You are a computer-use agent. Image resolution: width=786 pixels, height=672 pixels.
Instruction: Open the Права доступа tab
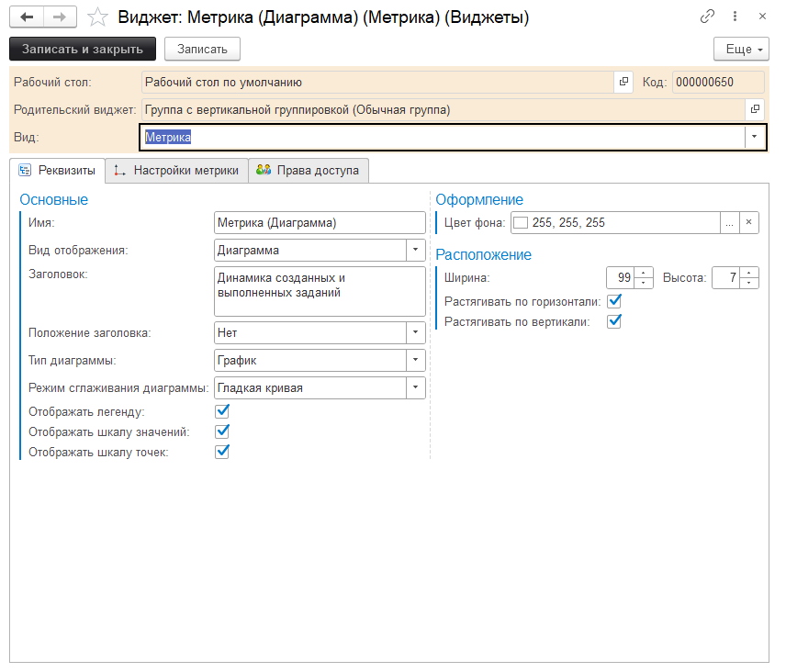click(308, 170)
